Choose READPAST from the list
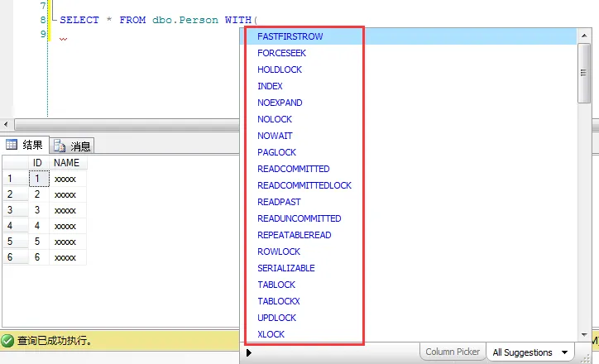 tap(279, 202)
